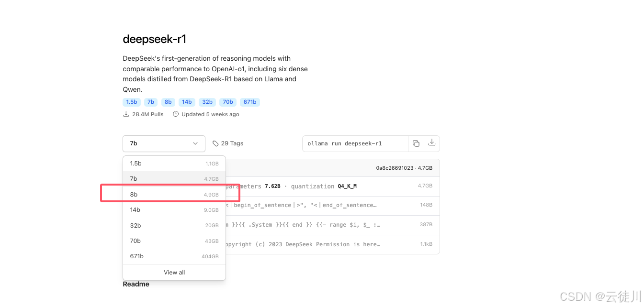The image size is (644, 307).
Task: Click the 70b blue tag badge
Action: pyautogui.click(x=228, y=102)
